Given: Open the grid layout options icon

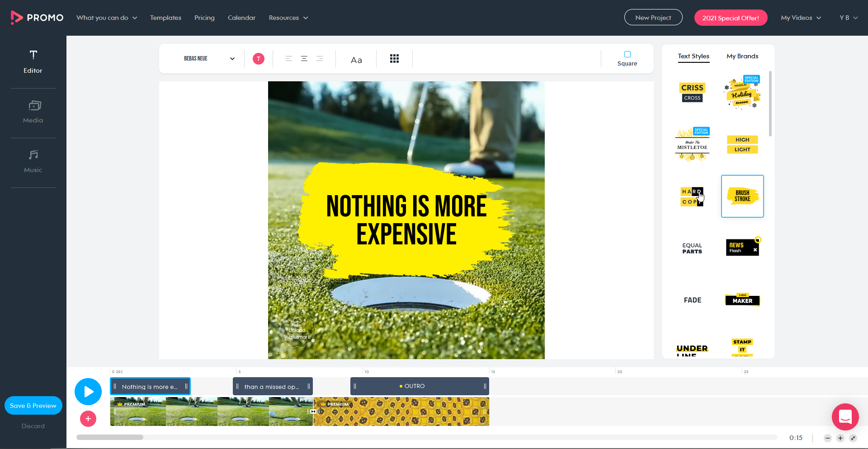Looking at the screenshot, I should [x=394, y=58].
